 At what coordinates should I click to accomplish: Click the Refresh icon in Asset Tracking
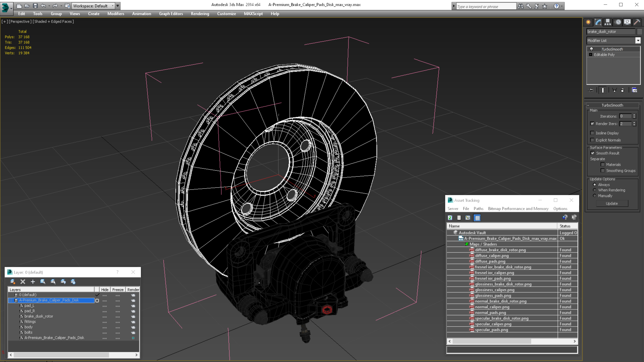click(x=450, y=218)
